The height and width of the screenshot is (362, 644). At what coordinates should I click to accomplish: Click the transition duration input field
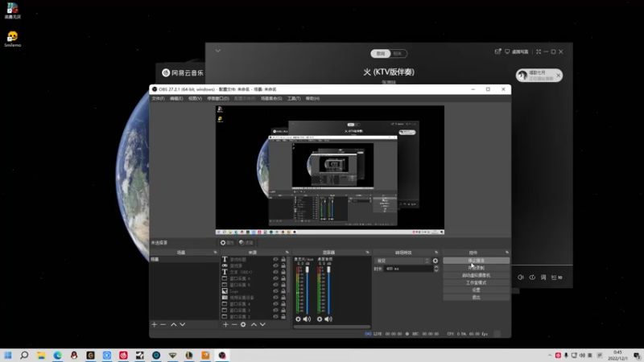[409, 269]
